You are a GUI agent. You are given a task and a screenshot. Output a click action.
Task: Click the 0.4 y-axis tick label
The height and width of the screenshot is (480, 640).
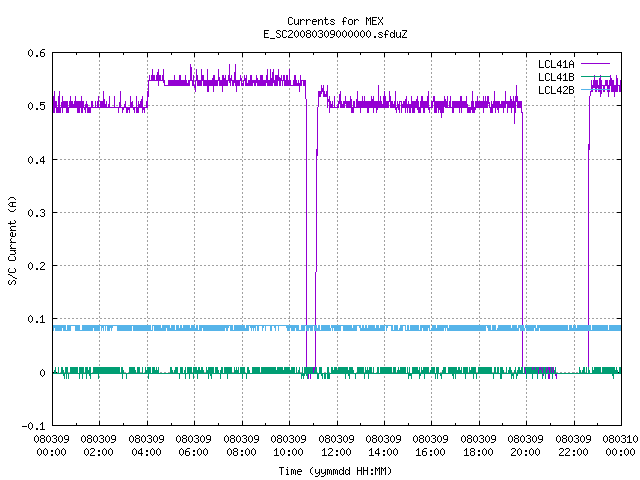point(37,160)
